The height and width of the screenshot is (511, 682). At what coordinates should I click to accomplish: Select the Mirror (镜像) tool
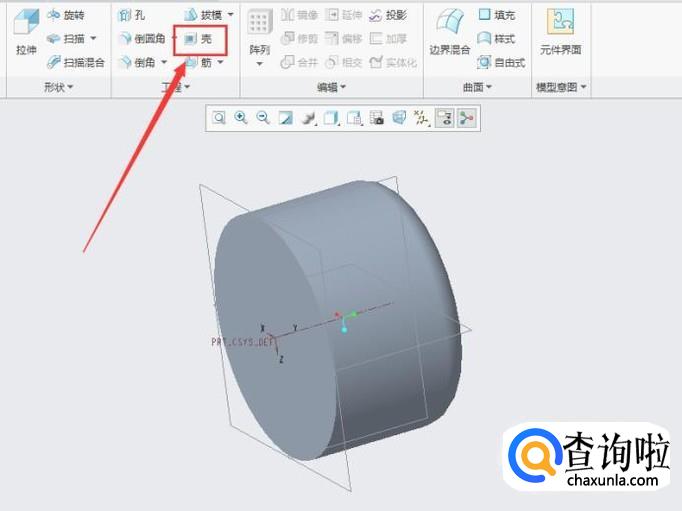tap(299, 15)
